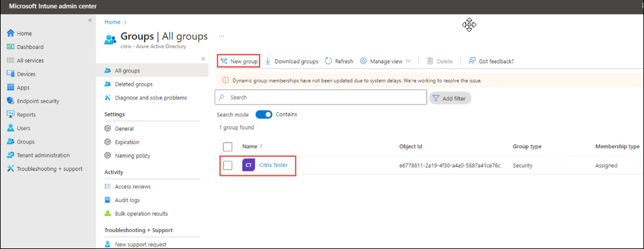Screen dimensions: 644x249
Task: Click the info icon in the warning banner
Action: [x=226, y=81]
